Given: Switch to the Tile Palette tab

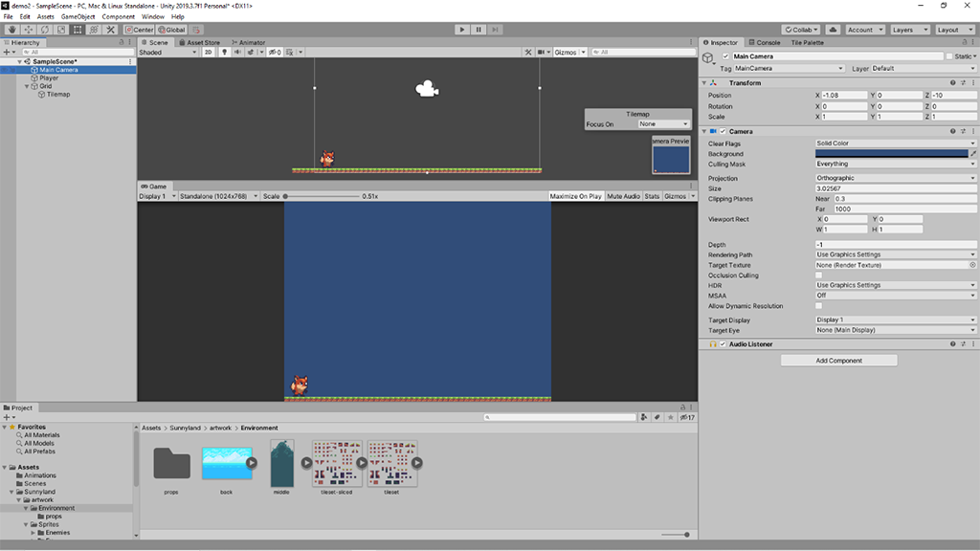Looking at the screenshot, I should (x=807, y=42).
